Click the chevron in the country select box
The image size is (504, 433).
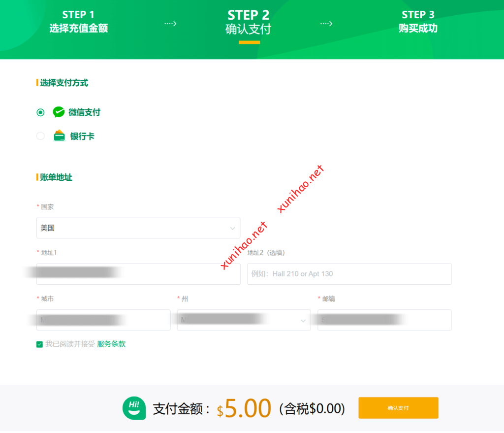232,228
